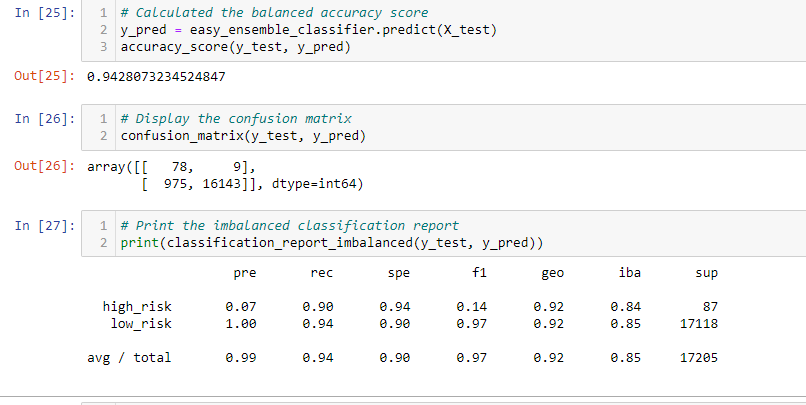806x405 pixels.
Task: Click high_risk iba value 0.84
Action: coord(626,307)
